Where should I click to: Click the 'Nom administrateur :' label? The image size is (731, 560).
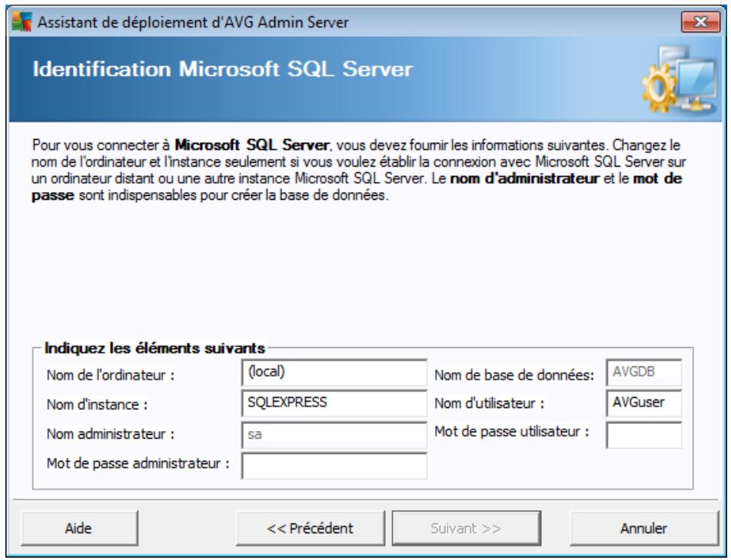[111, 434]
